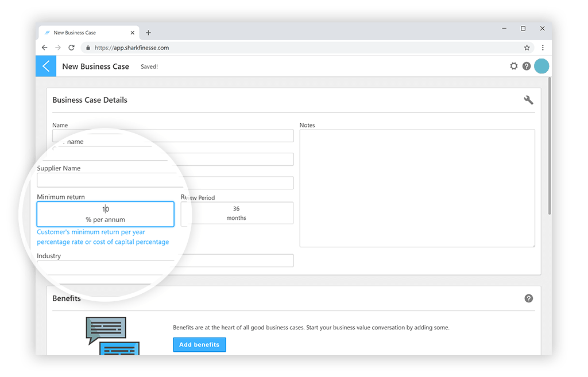Image resolution: width=588 pixels, height=377 pixels.
Task: Open Benefits section help icon
Action: (528, 298)
